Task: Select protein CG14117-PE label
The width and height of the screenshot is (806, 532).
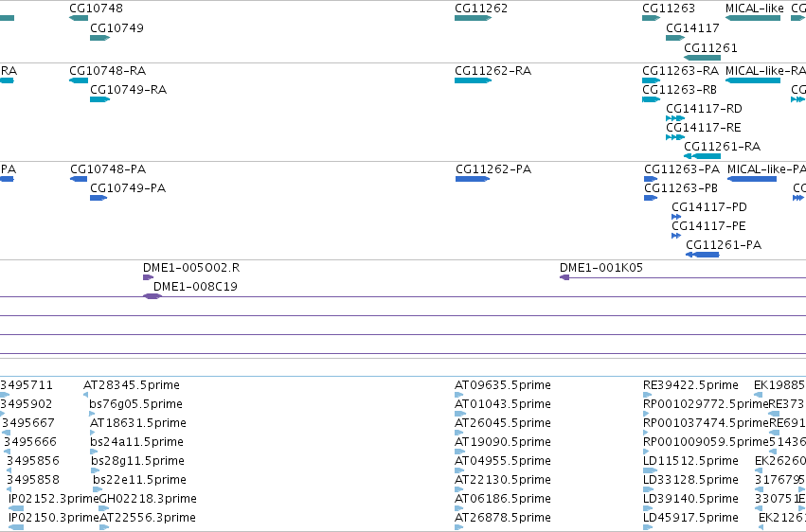Action: 708,226
